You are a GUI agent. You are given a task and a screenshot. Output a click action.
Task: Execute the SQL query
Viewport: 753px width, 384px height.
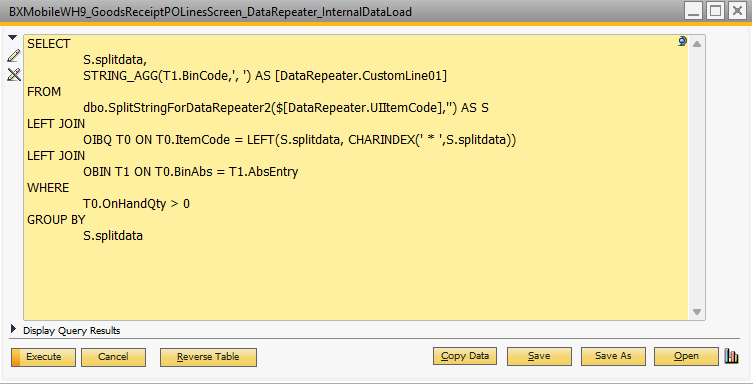(x=43, y=357)
